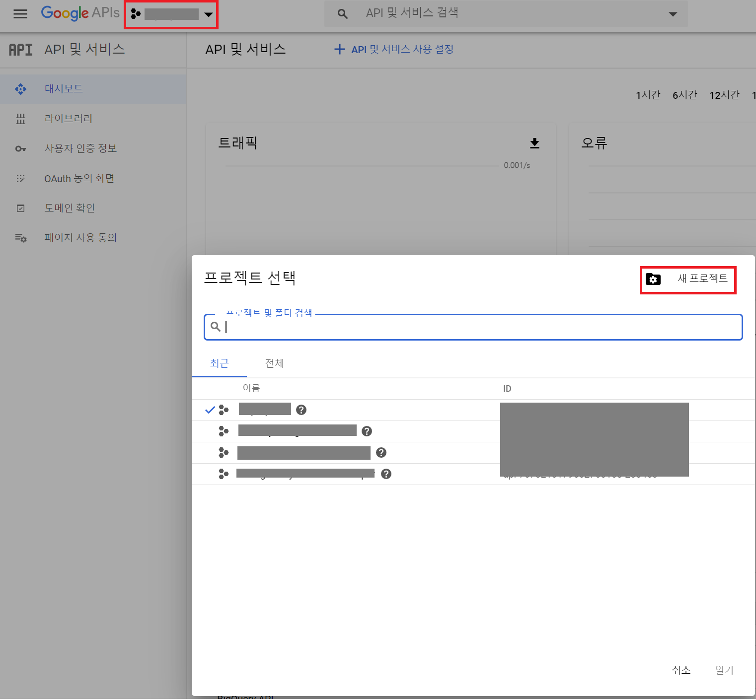Click the library icon in sidebar
Image resolution: width=756 pixels, height=700 pixels.
tap(20, 119)
